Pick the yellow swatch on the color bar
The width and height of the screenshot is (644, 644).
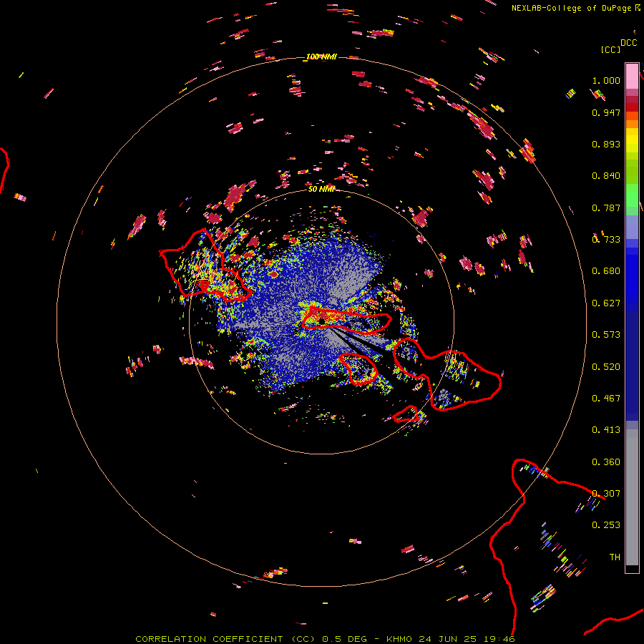pos(632,140)
